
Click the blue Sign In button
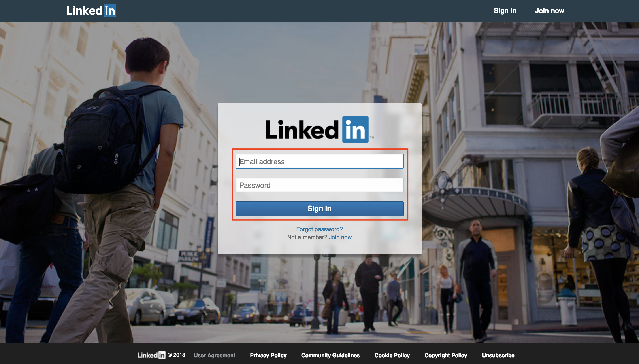(319, 208)
